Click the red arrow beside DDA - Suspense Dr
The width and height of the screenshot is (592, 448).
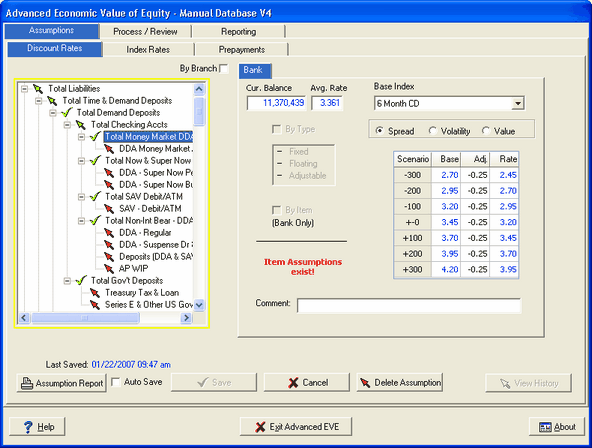[x=109, y=245]
